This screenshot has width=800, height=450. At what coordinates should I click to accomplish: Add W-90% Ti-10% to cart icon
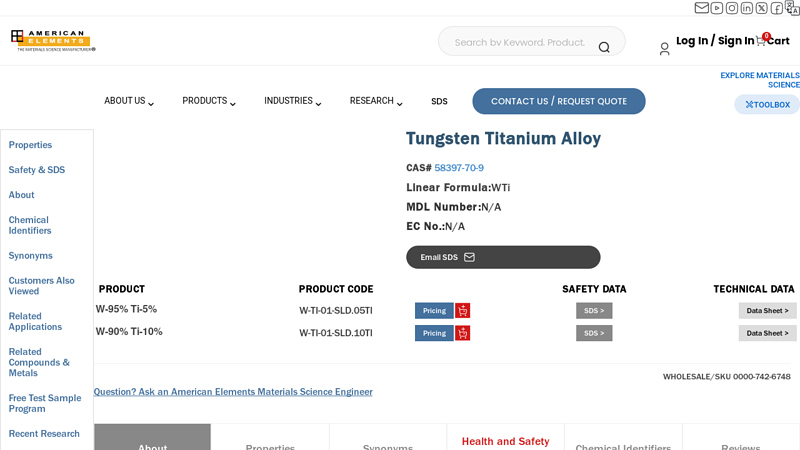(463, 333)
